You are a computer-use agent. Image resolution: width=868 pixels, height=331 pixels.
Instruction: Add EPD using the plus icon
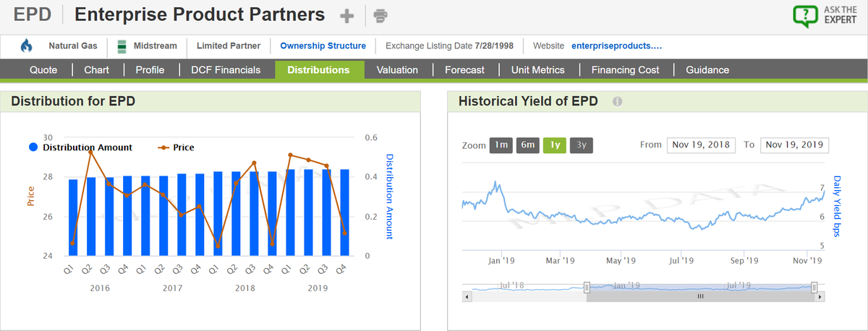347,15
